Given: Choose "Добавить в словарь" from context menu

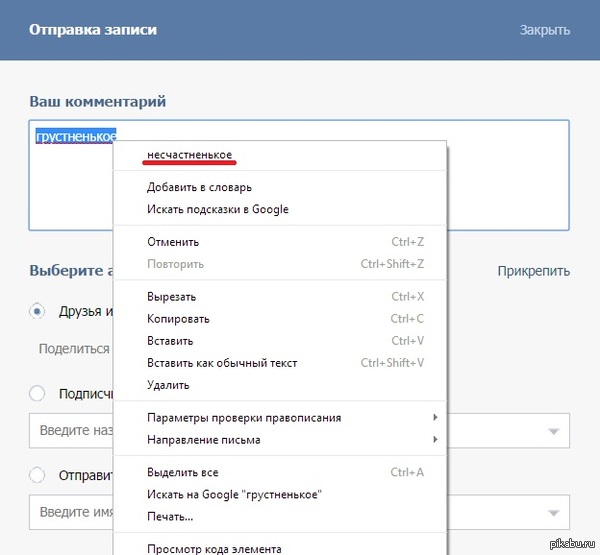Looking at the screenshot, I should pos(199,187).
